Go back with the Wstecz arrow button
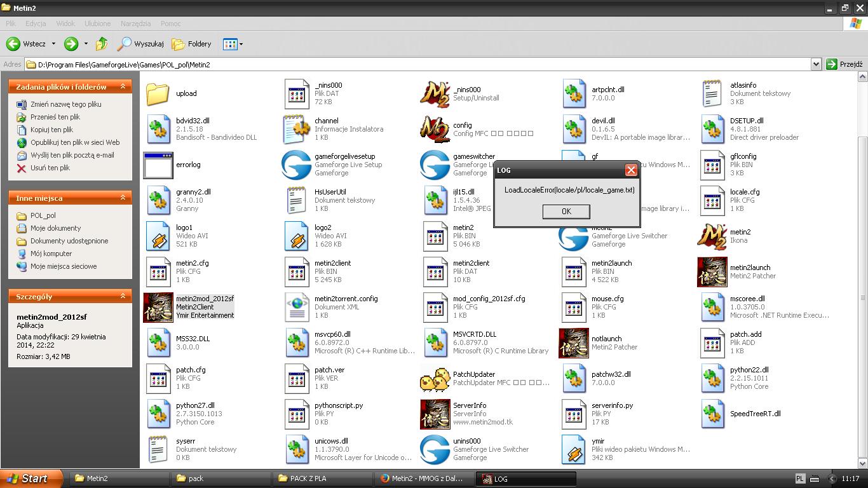 (26, 44)
